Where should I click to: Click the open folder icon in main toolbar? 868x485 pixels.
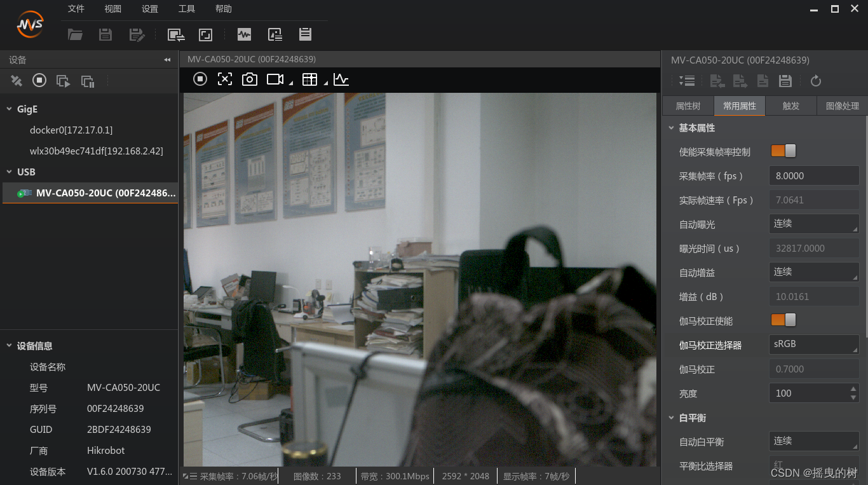pyautogui.click(x=75, y=35)
